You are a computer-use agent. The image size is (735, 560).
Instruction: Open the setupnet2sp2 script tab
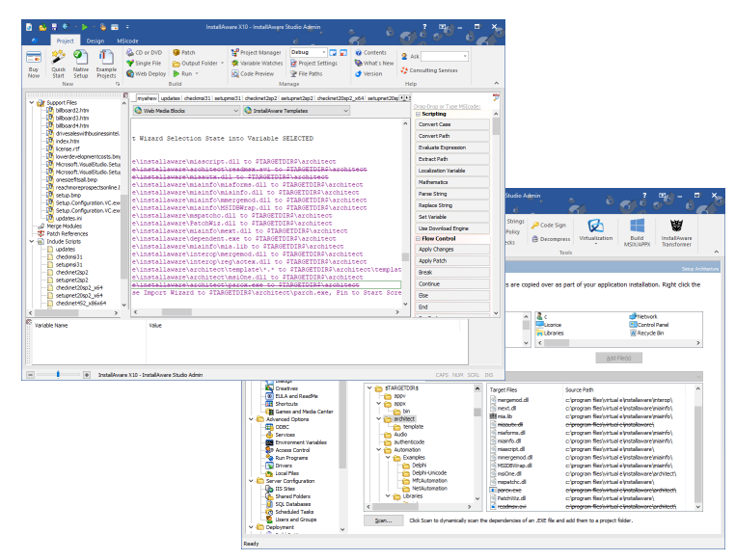[297, 98]
